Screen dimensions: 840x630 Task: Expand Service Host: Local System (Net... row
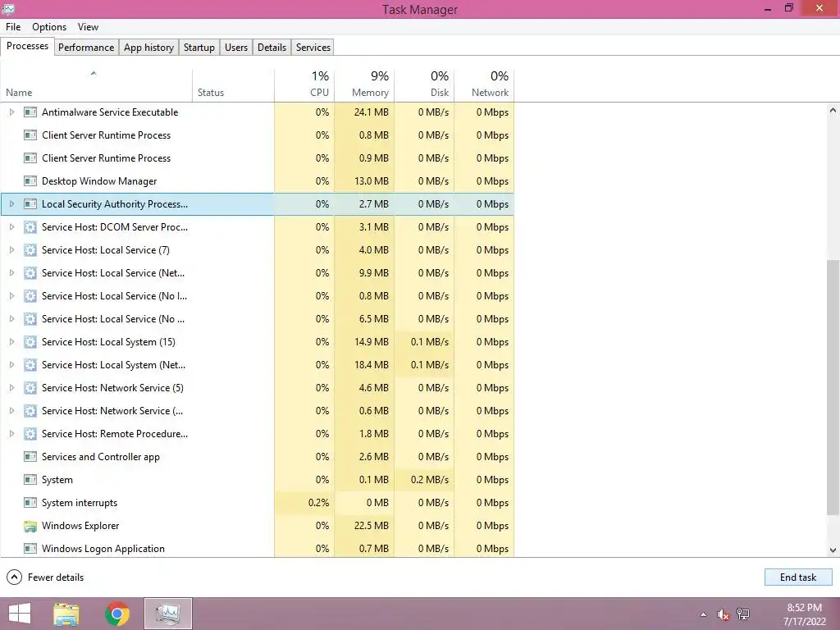click(11, 365)
